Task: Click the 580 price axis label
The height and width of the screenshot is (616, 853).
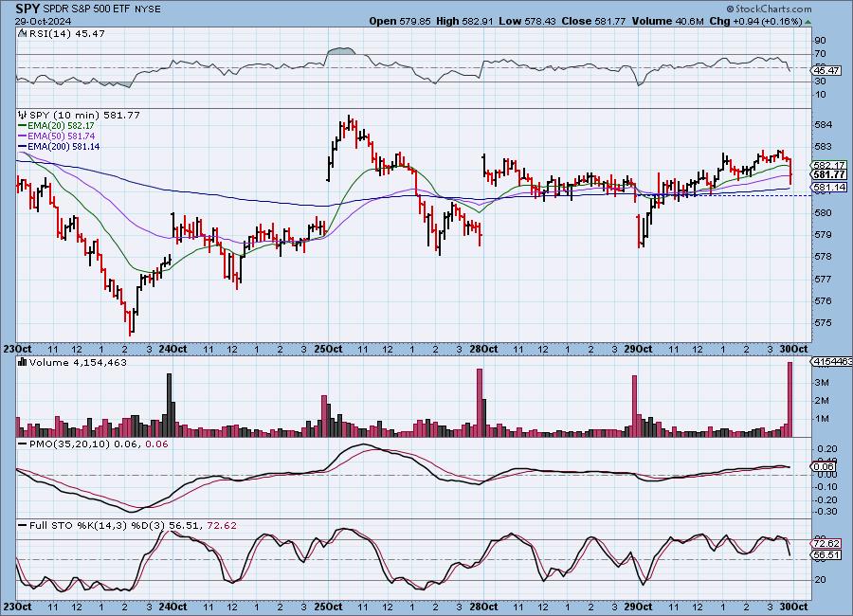Action: click(824, 213)
